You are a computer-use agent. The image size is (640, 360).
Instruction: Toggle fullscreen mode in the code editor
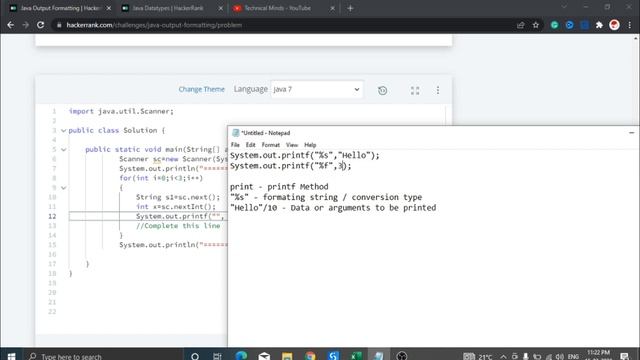[415, 90]
